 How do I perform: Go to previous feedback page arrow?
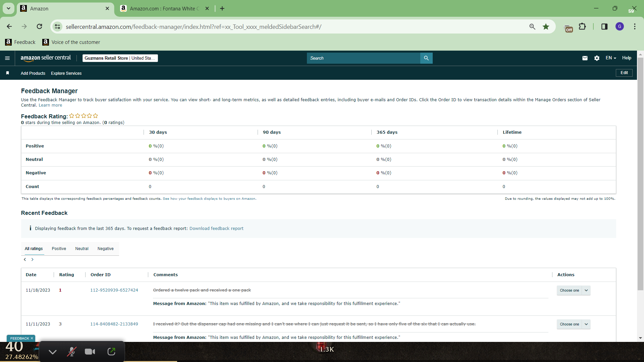[x=25, y=260]
